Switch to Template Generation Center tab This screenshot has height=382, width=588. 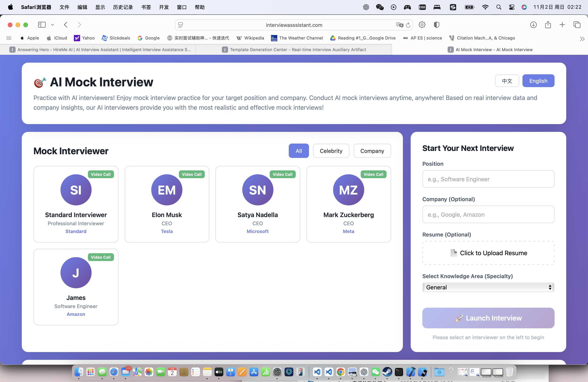pos(294,50)
